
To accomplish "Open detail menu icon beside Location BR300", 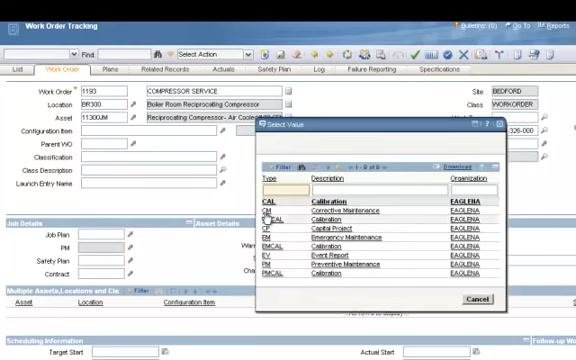I will [133, 105].
